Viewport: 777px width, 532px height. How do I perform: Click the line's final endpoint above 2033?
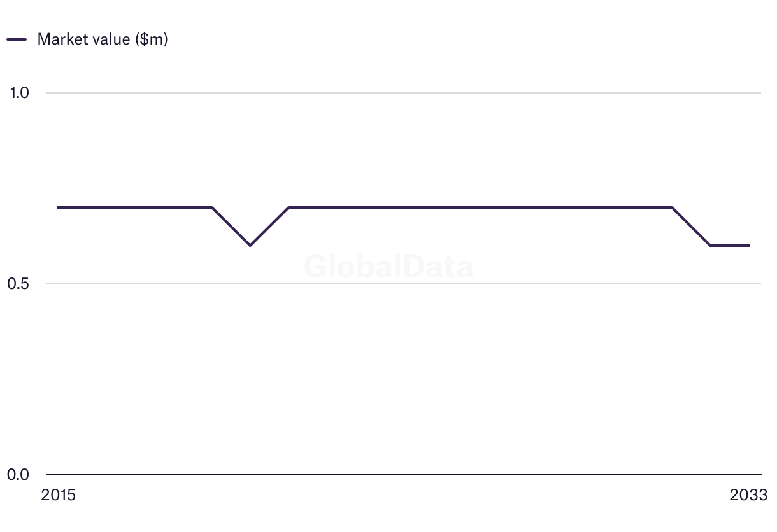click(x=749, y=246)
